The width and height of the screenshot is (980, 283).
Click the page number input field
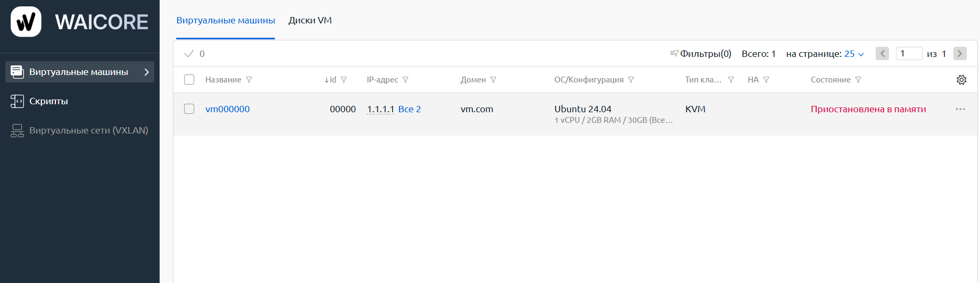(909, 54)
